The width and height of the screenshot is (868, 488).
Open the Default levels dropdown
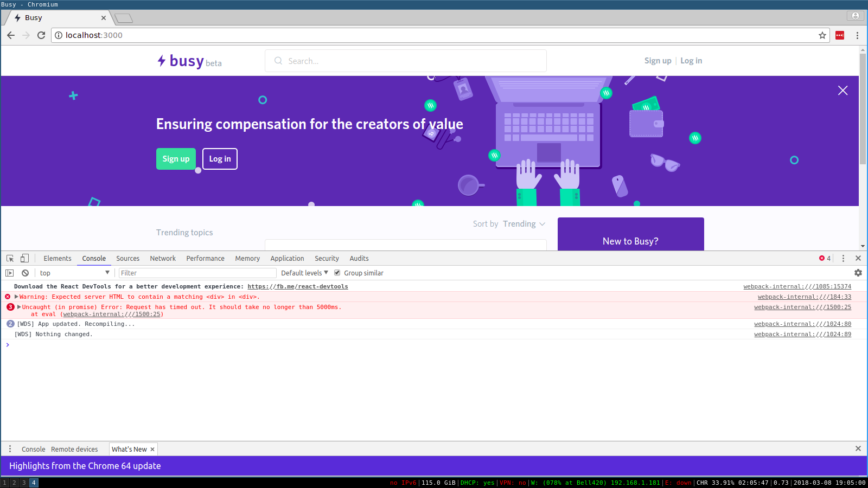point(304,273)
